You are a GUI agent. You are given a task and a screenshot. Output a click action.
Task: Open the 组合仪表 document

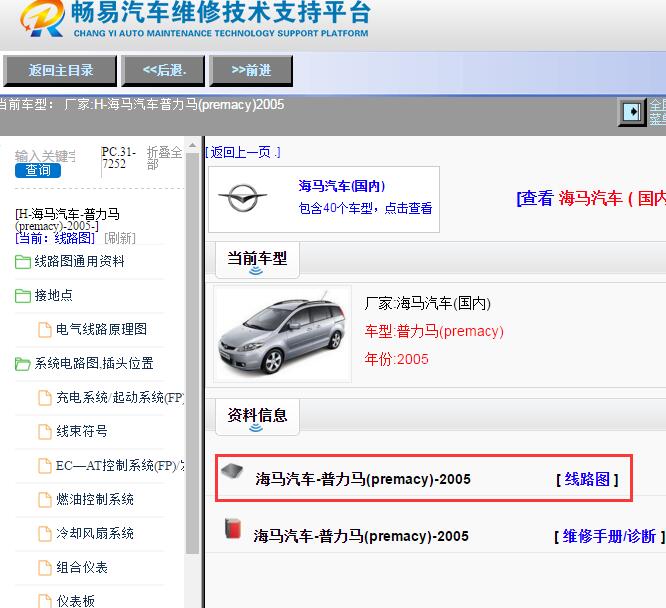click(x=82, y=567)
